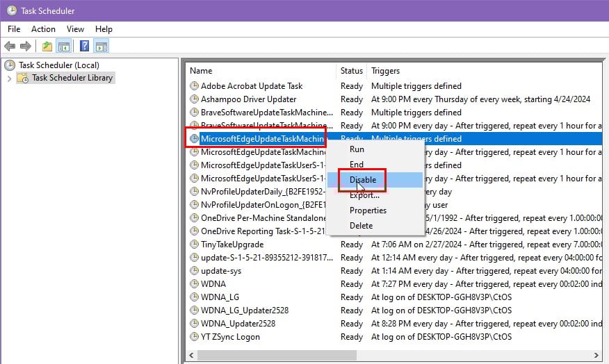Image resolution: width=609 pixels, height=364 pixels.
Task: Select the update-sys task
Action: point(221,270)
